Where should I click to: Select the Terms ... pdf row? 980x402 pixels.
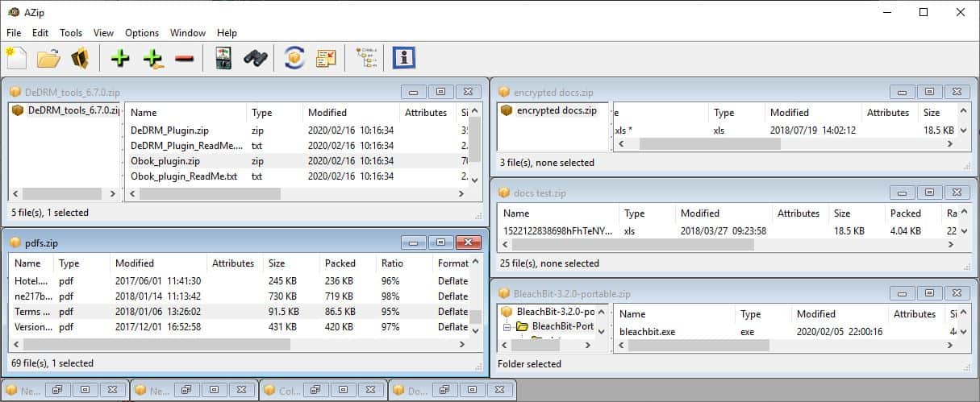[x=239, y=311]
